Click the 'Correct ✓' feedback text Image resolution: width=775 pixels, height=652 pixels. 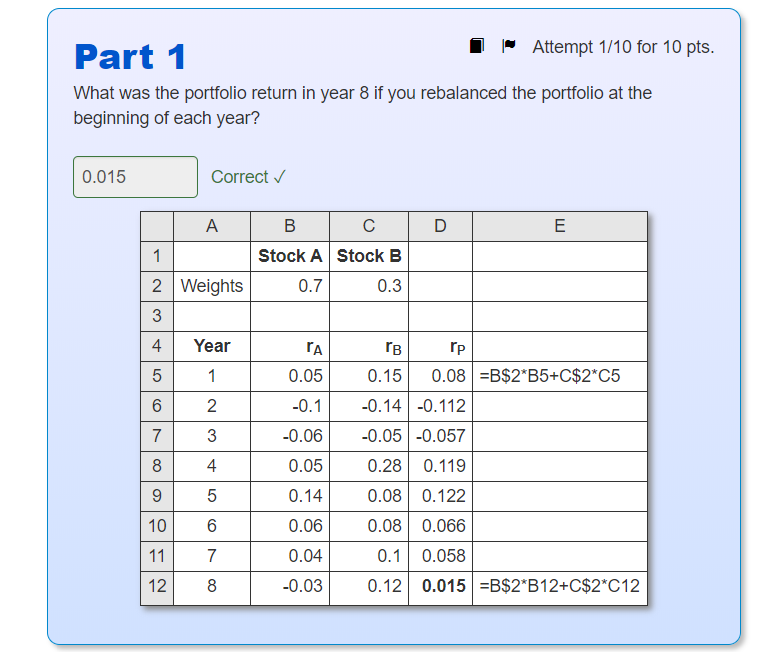pos(249,177)
